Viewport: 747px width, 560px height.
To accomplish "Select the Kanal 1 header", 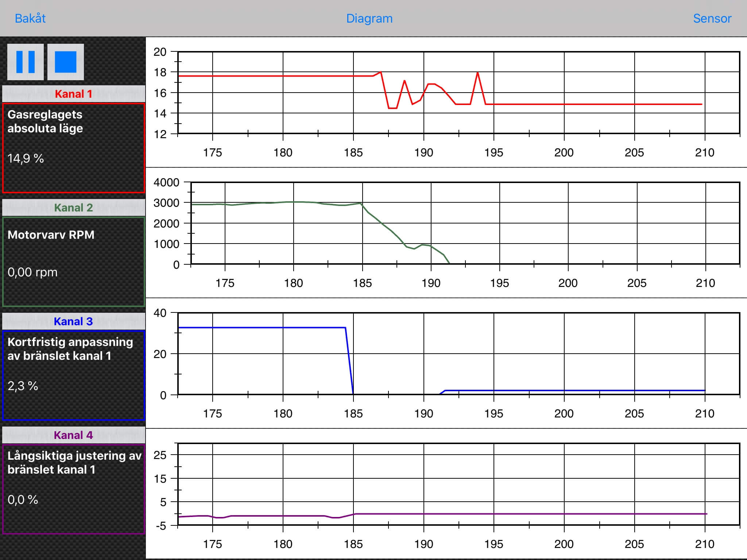I will (73, 94).
